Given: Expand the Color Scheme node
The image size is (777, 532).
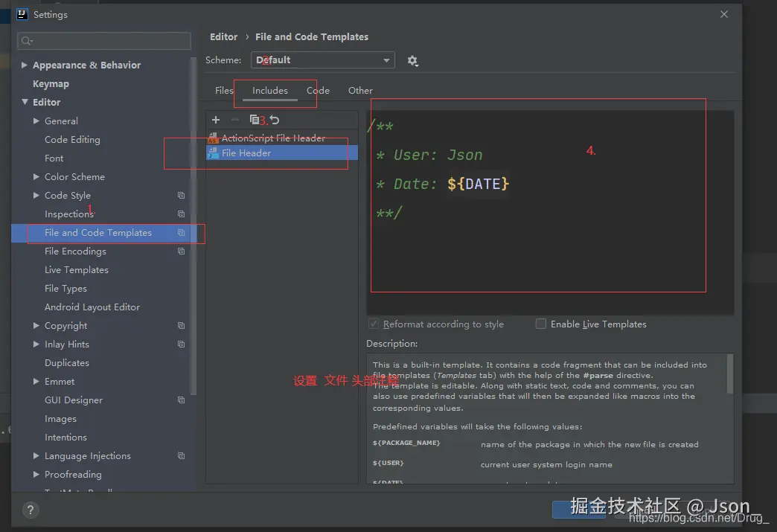Looking at the screenshot, I should [36, 177].
